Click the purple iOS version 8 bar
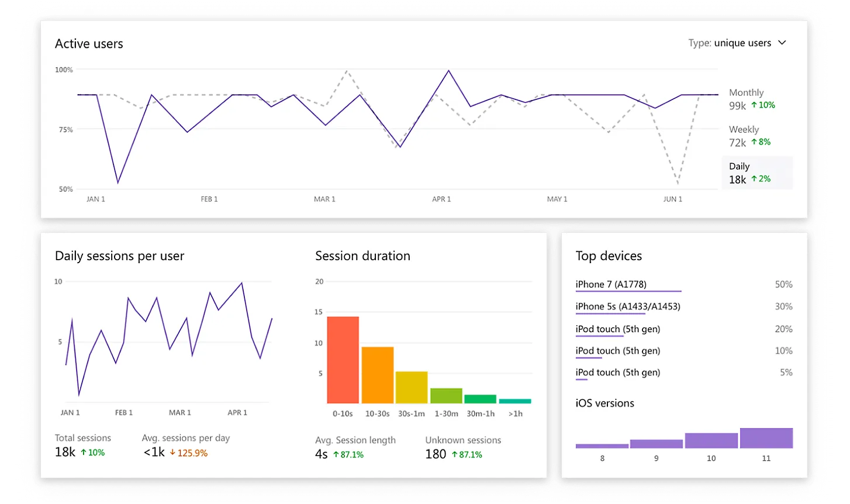The image size is (850, 504). point(602,446)
